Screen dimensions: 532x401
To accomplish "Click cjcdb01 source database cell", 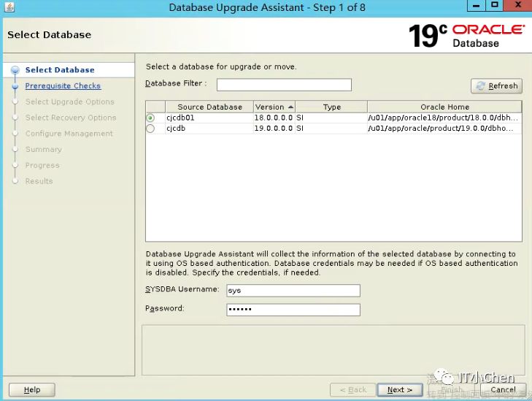I will [x=209, y=118].
